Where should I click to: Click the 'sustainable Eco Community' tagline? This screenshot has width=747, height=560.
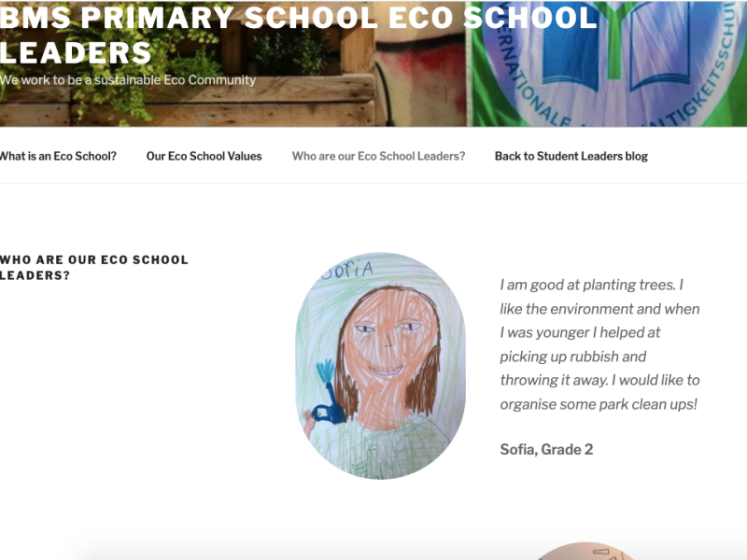(128, 80)
